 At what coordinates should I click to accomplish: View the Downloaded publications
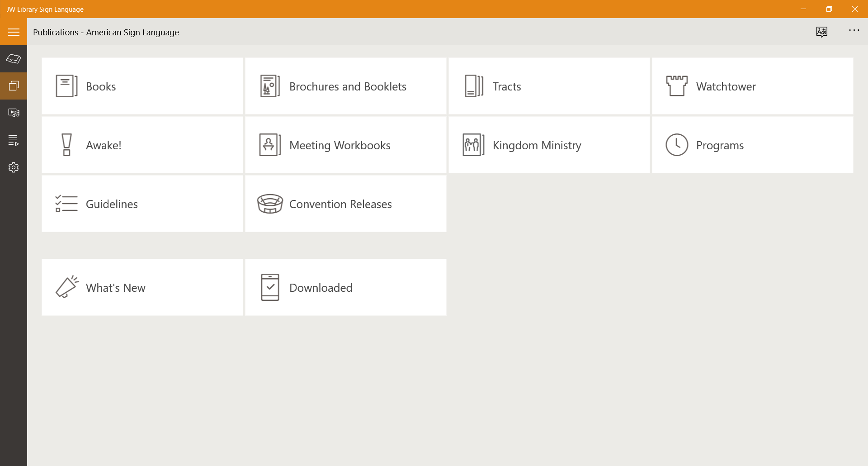click(346, 287)
